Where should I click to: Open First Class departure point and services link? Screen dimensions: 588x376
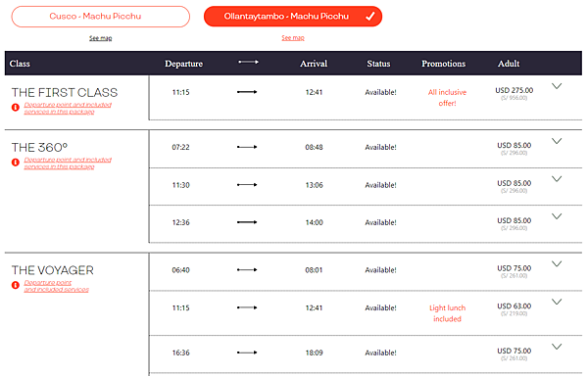(68, 108)
